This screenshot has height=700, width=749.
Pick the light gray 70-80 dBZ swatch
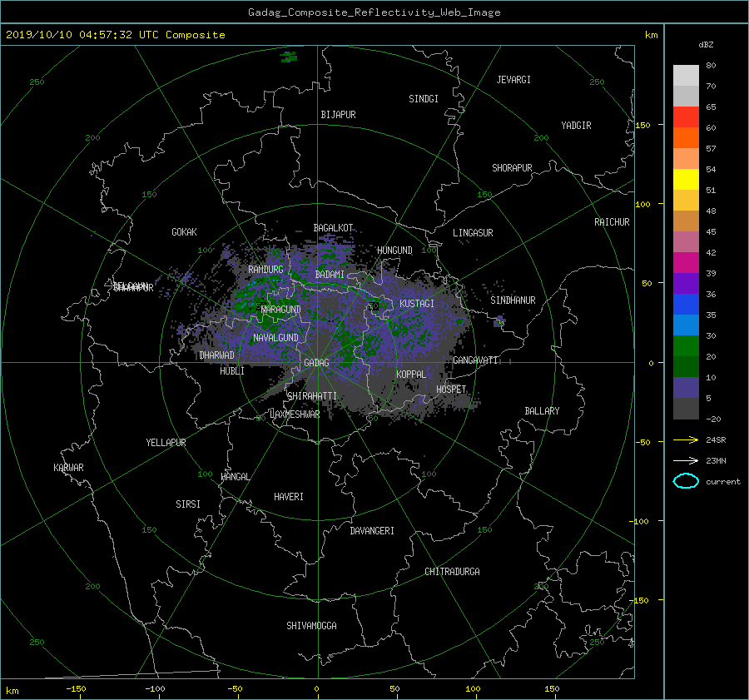click(686, 76)
